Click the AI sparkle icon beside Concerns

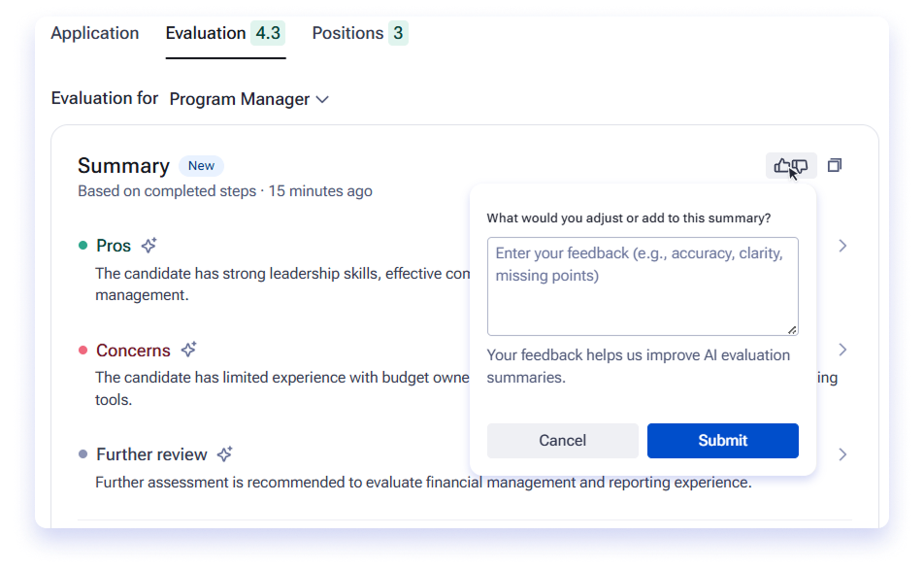pyautogui.click(x=188, y=350)
